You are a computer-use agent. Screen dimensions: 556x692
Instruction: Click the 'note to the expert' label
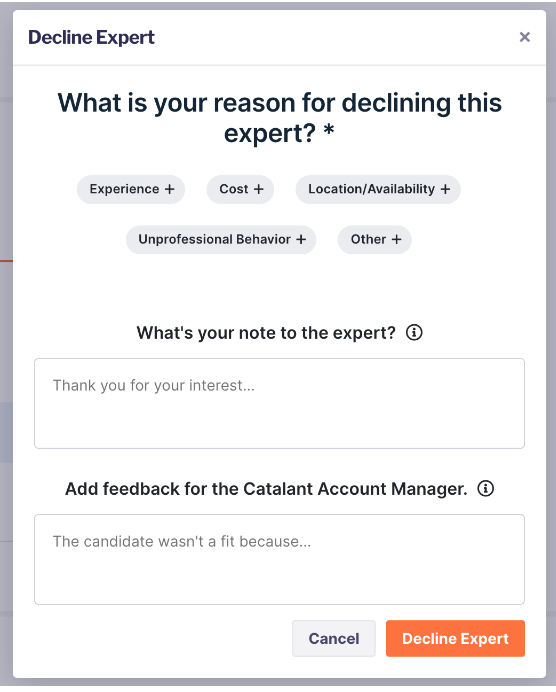(266, 333)
